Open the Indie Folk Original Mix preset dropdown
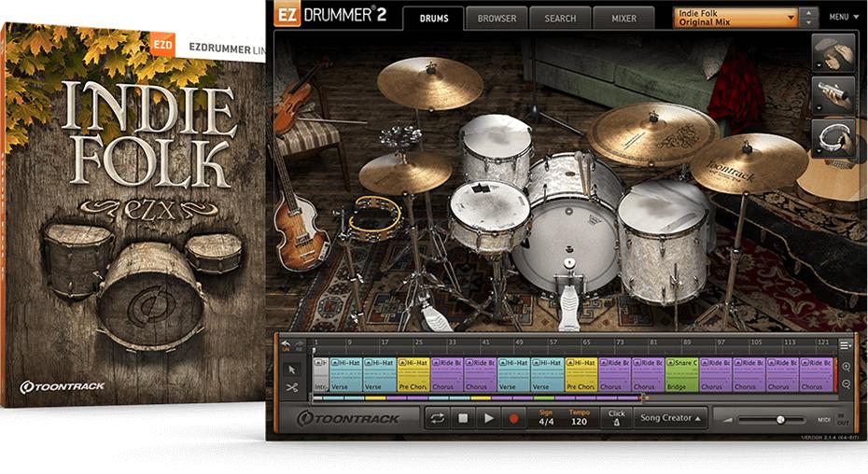868x474 pixels. coord(735,18)
